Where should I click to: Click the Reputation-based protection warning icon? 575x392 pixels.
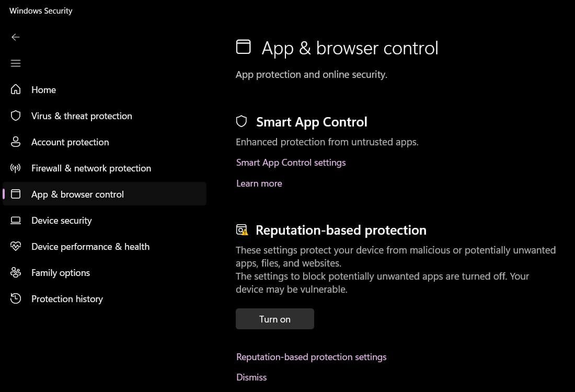[241, 229]
